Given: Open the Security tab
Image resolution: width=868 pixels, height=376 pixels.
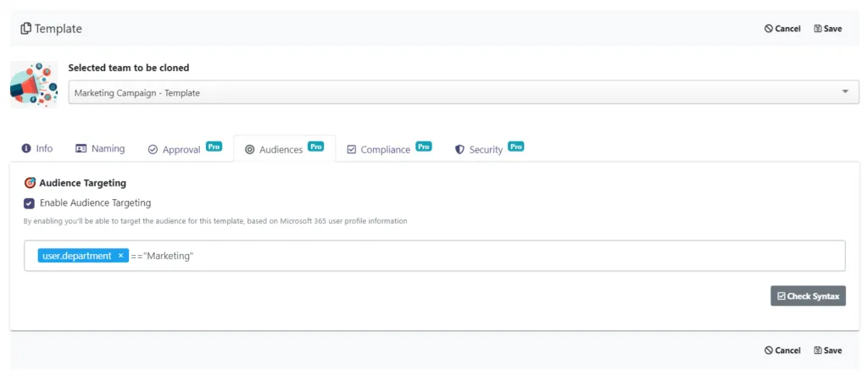Looking at the screenshot, I should (489, 149).
